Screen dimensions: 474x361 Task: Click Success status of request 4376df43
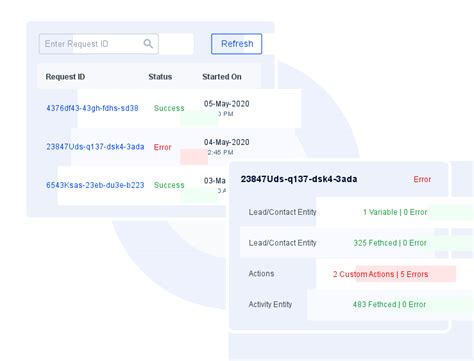169,108
